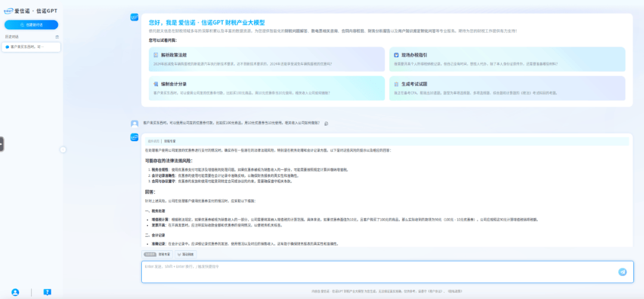Open user profile icon in sidebar bottom
The width and height of the screenshot is (644, 299).
pos(15,292)
